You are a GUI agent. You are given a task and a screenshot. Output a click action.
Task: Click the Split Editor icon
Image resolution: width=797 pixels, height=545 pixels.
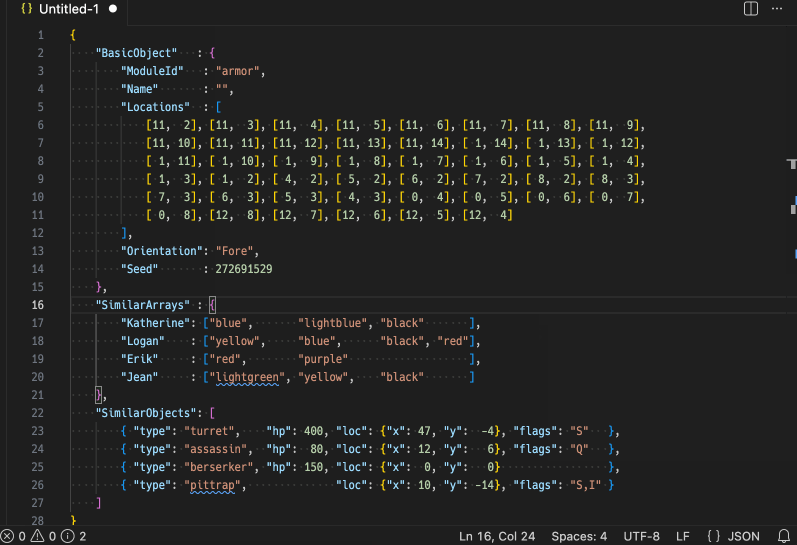pyautogui.click(x=751, y=9)
